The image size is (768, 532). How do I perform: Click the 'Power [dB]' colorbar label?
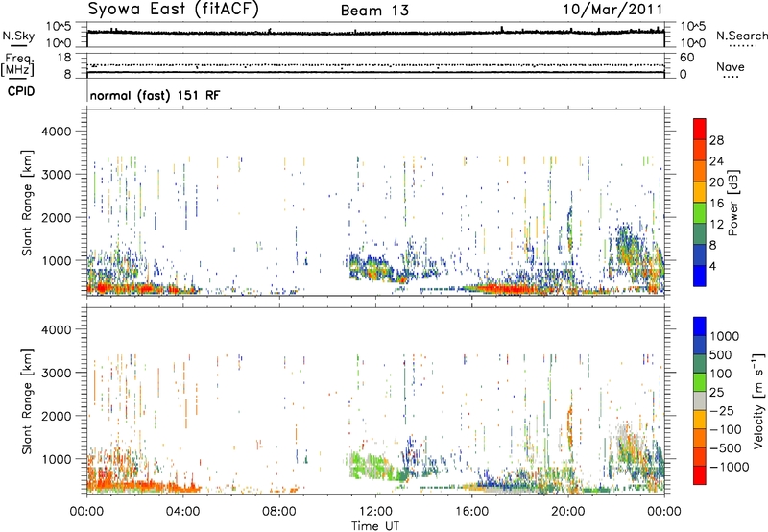pos(732,203)
